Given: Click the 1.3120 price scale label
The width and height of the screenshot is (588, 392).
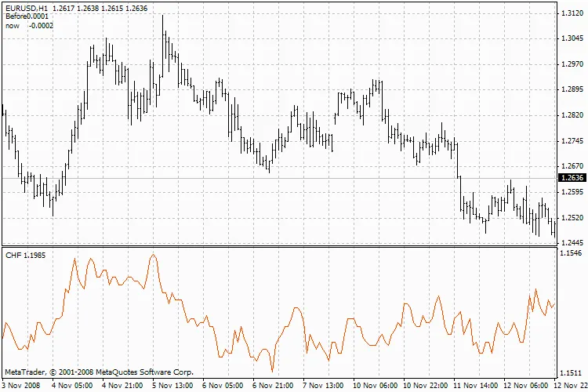Looking at the screenshot, I should [571, 14].
